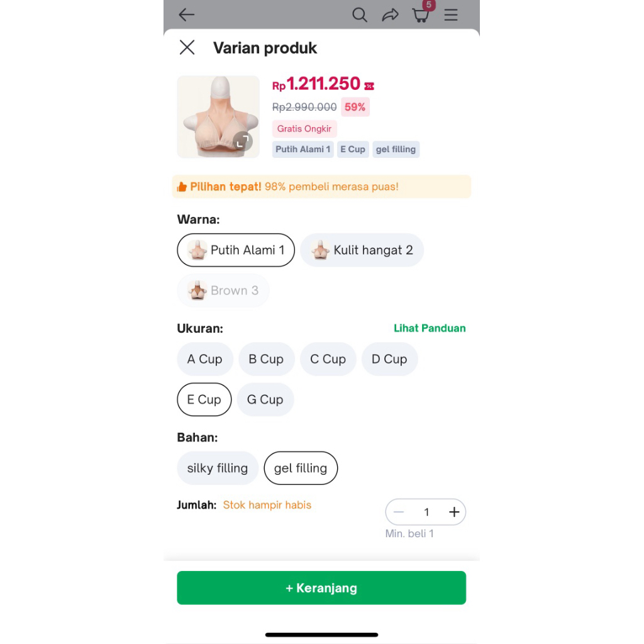
Task: Add item with the + Keranjang button
Action: point(321,588)
